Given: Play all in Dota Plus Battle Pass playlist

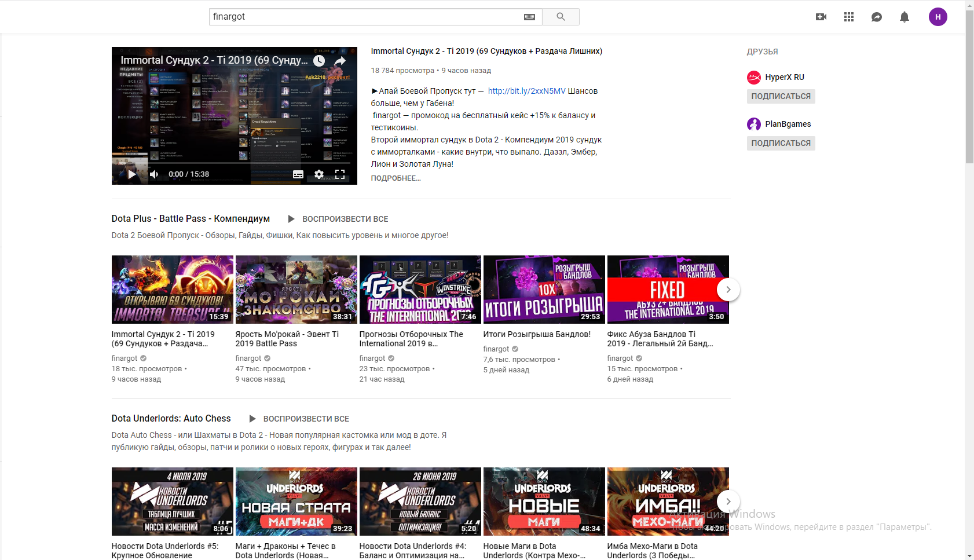Looking at the screenshot, I should (x=338, y=219).
